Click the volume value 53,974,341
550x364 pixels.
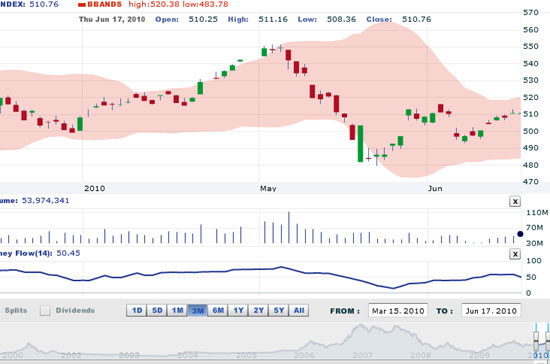[46, 201]
